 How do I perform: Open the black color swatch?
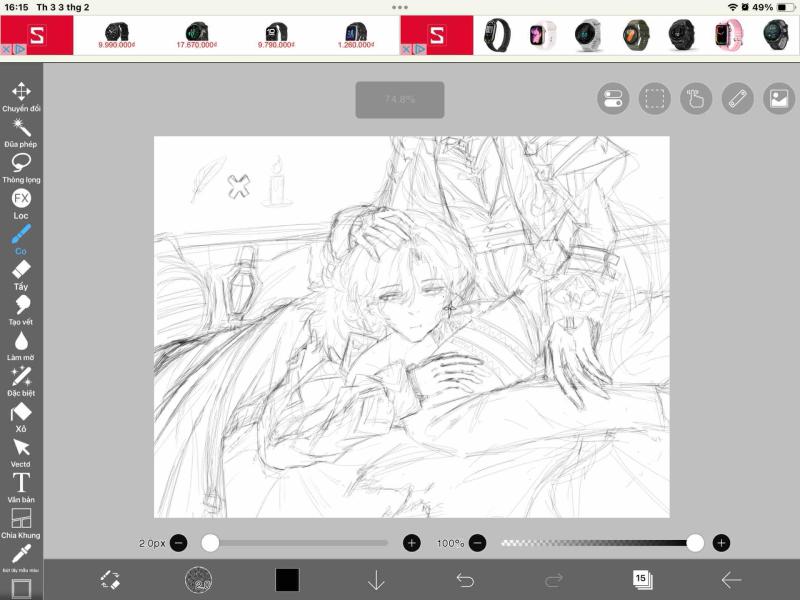[287, 580]
